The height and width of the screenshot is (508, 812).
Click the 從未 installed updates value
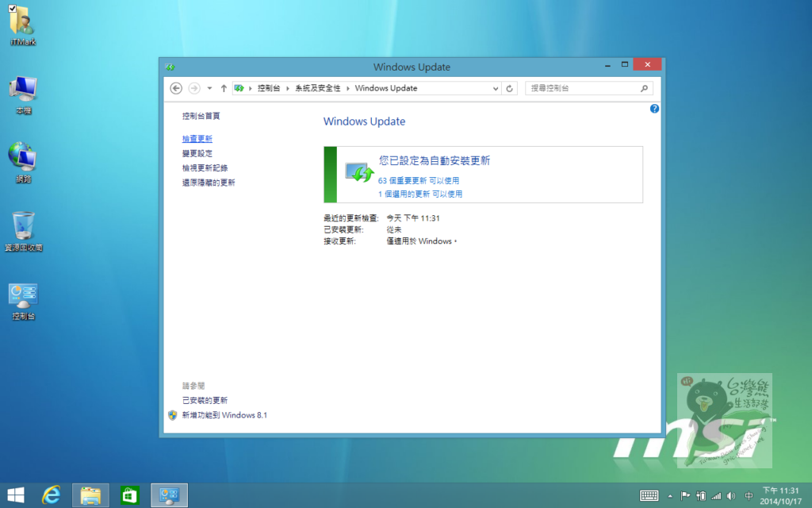[x=393, y=229]
